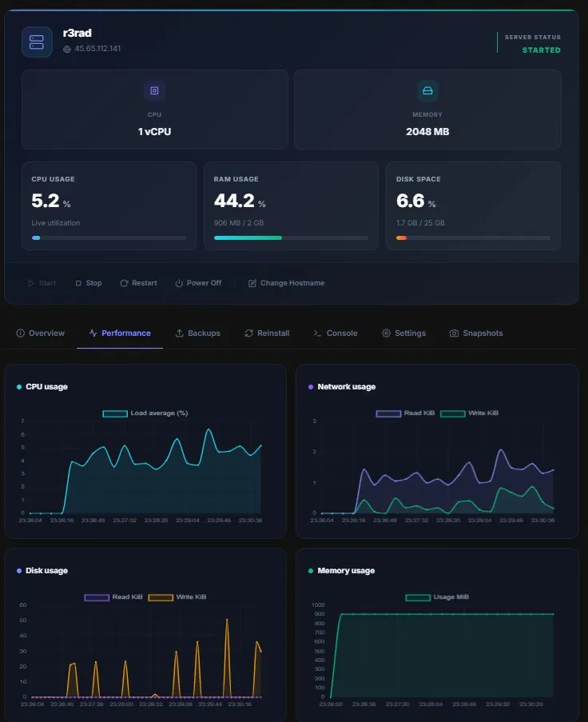Click the CPU chip icon
The width and height of the screenshot is (588, 722).
(x=155, y=90)
